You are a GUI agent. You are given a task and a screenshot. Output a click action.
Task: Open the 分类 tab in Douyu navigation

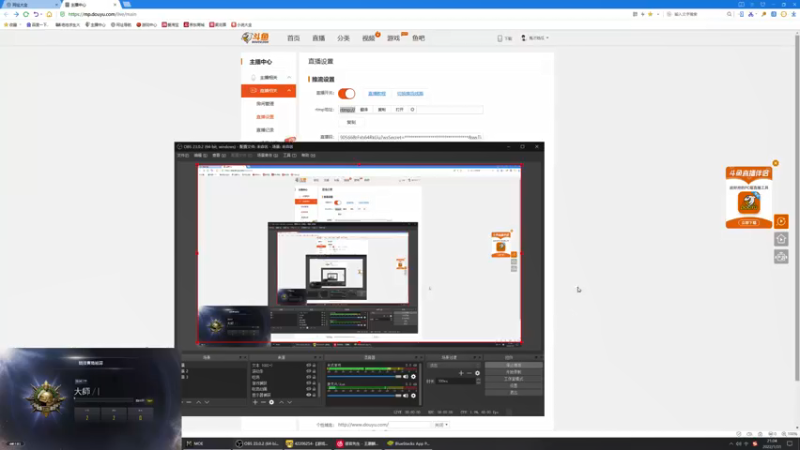coord(343,38)
